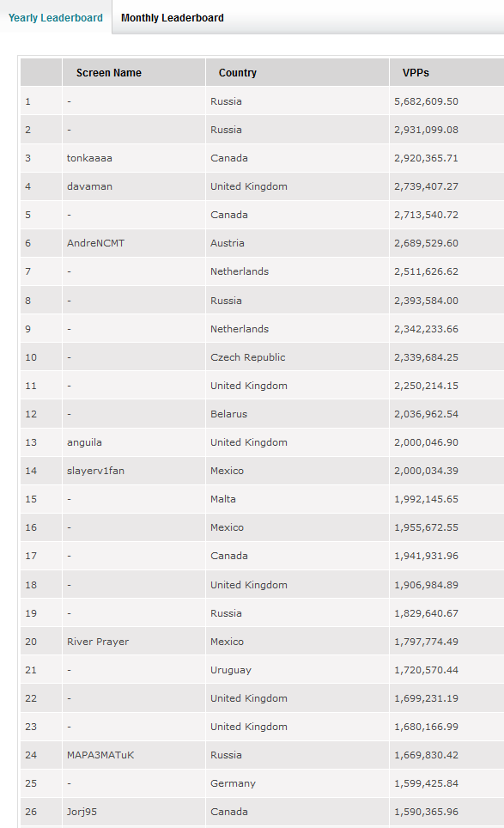This screenshot has height=828, width=504.
Task: Click the Screen Name column header
Action: [109, 73]
